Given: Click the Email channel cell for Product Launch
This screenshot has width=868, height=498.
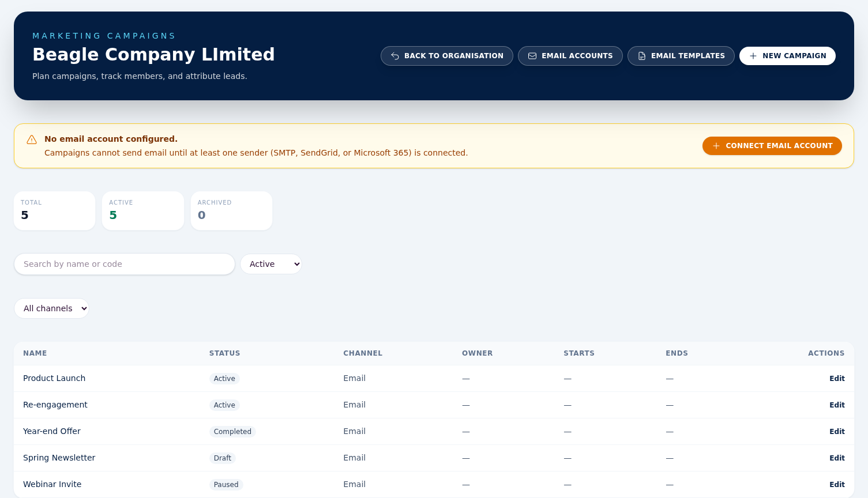Looking at the screenshot, I should 354,378.
